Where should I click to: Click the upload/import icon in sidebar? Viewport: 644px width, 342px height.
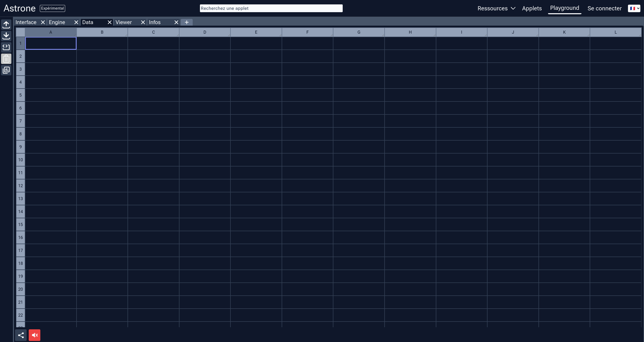(x=6, y=24)
